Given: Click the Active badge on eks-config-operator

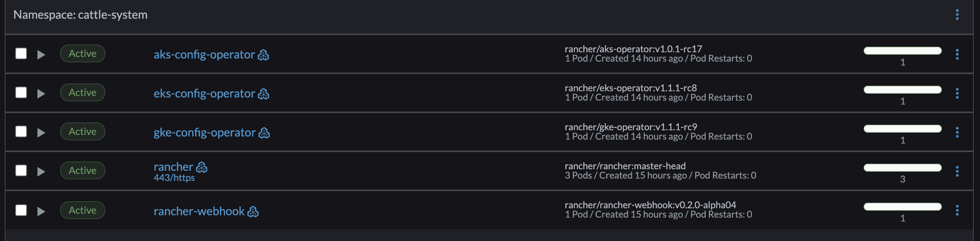Looking at the screenshot, I should [x=82, y=93].
